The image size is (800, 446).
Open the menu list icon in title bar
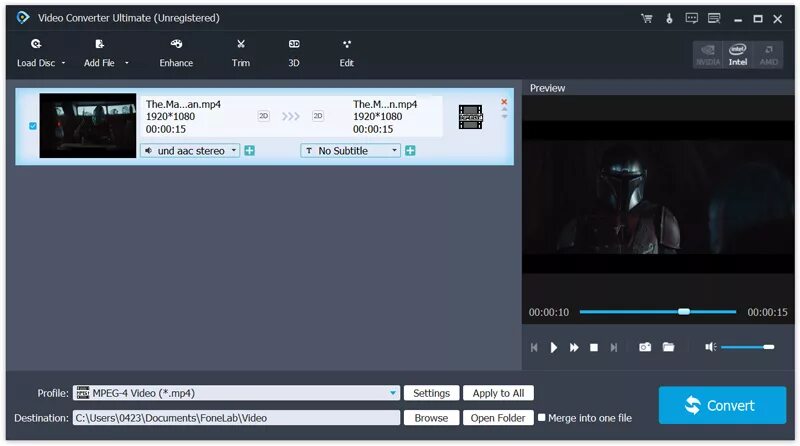714,19
